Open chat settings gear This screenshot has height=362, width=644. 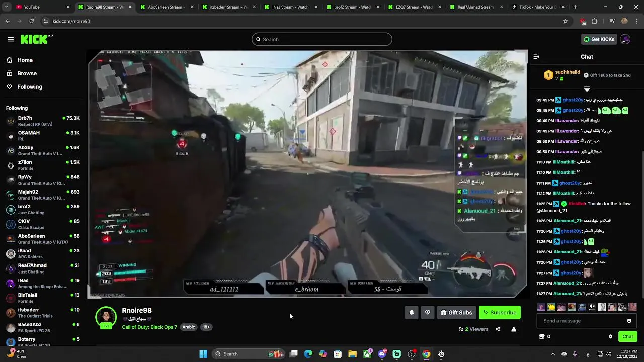pyautogui.click(x=610, y=337)
